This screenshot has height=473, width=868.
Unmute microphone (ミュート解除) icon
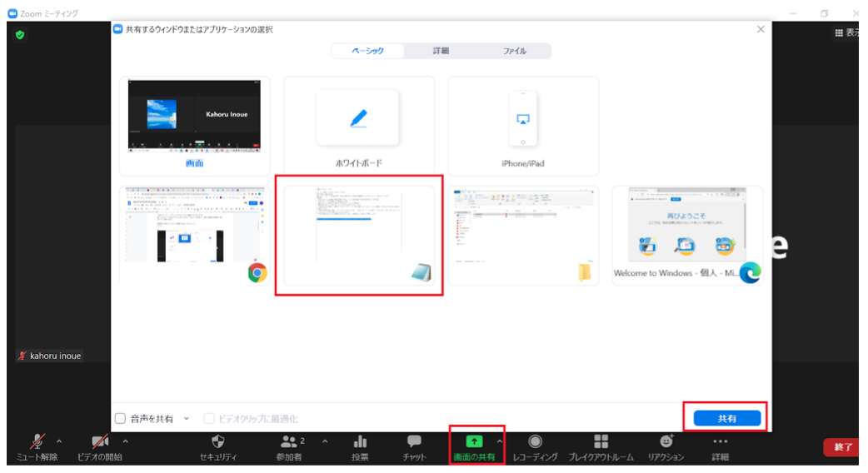38,442
